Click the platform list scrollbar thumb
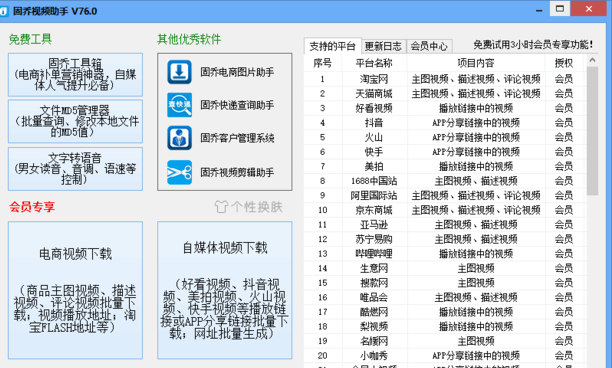Image resolution: width=612 pixels, height=368 pixels. 592,131
